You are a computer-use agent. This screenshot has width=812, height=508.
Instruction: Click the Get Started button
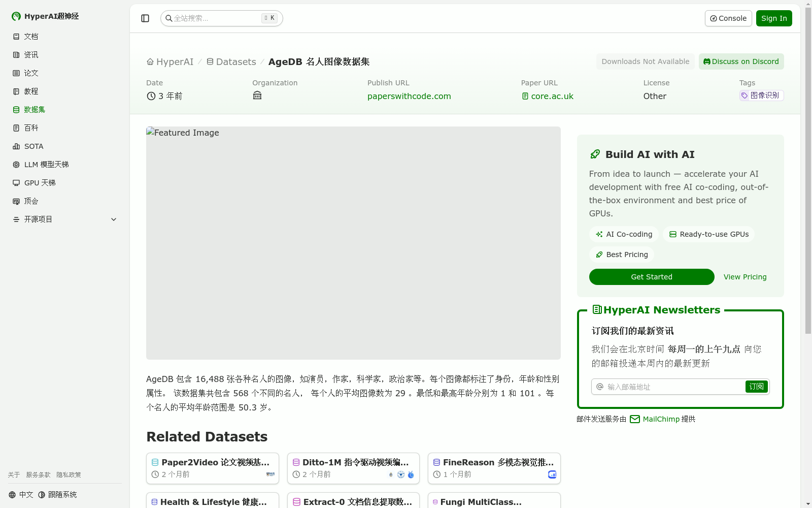tap(652, 277)
